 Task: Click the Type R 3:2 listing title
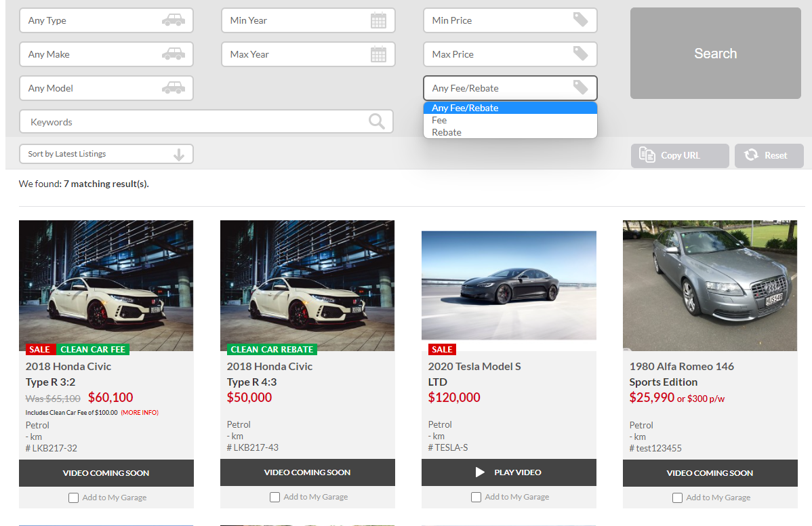50,382
